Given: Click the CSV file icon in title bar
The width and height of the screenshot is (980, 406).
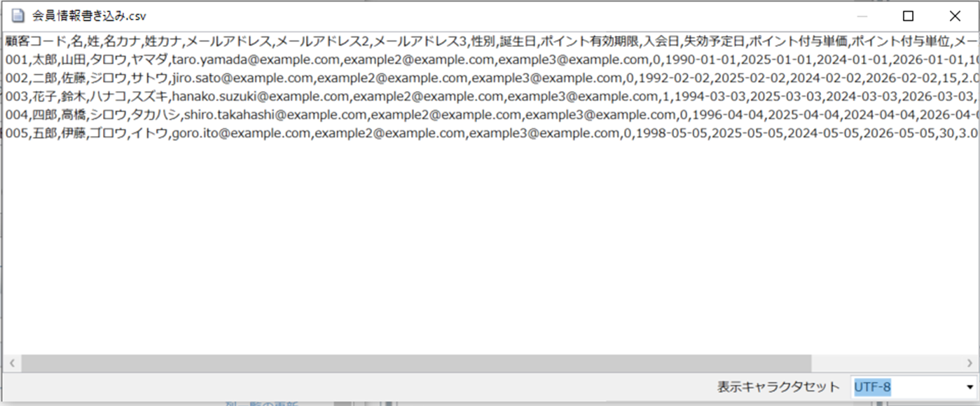Looking at the screenshot, I should 18,15.
